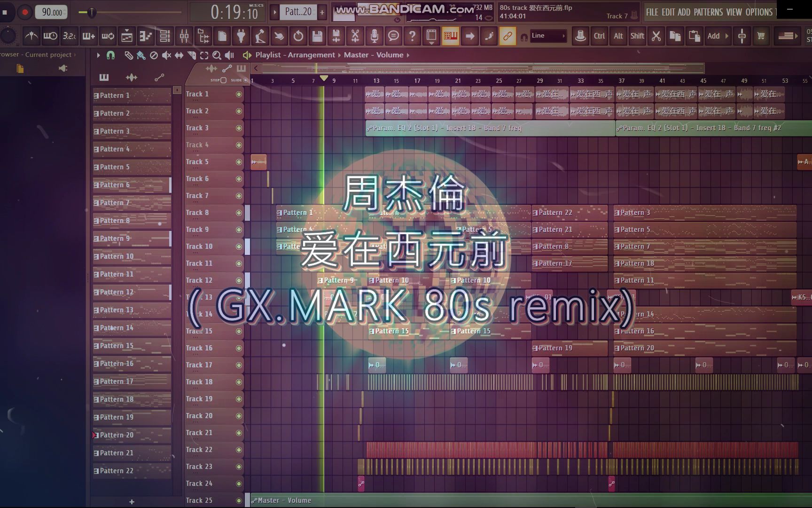Screen dimensions: 812x508
Task: Open the speech bubble info icon
Action: pyautogui.click(x=394, y=36)
